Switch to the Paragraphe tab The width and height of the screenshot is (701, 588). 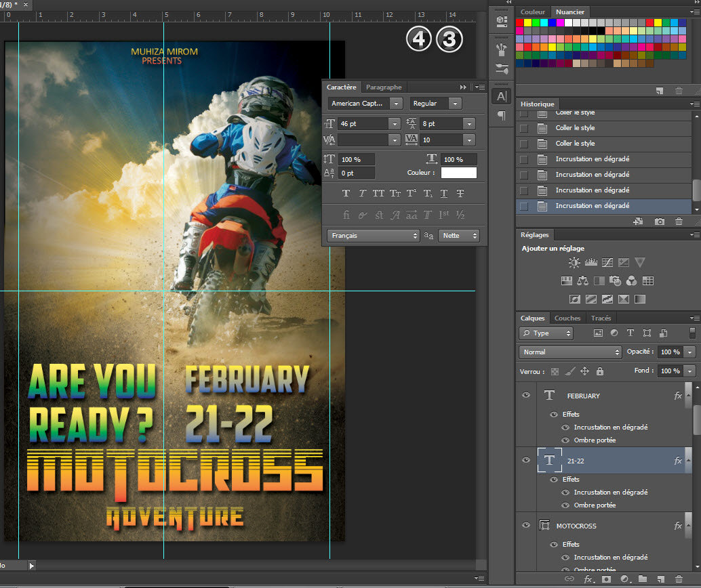pyautogui.click(x=384, y=87)
